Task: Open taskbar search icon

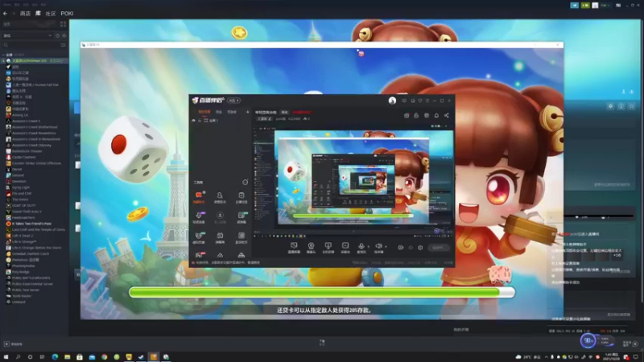Action: 18,357
